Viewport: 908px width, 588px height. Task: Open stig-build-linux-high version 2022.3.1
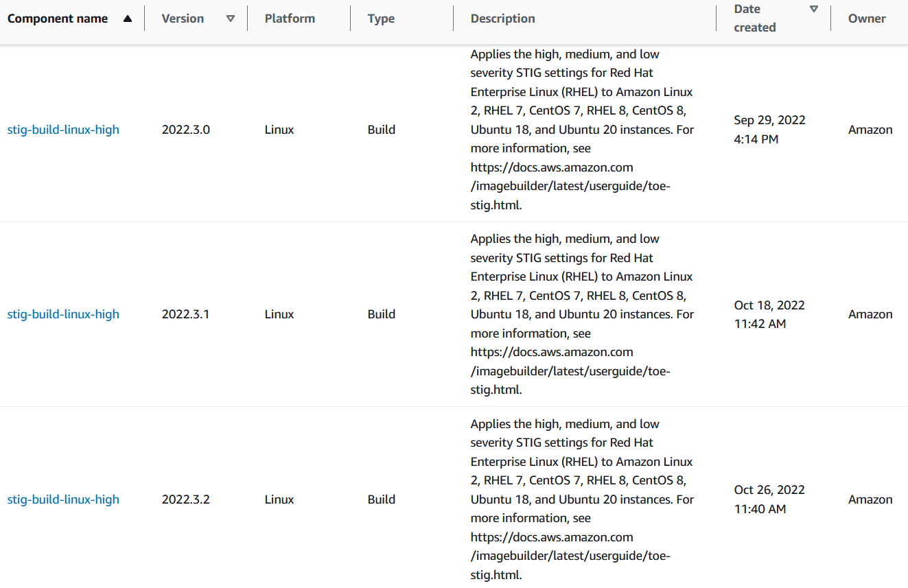click(63, 314)
